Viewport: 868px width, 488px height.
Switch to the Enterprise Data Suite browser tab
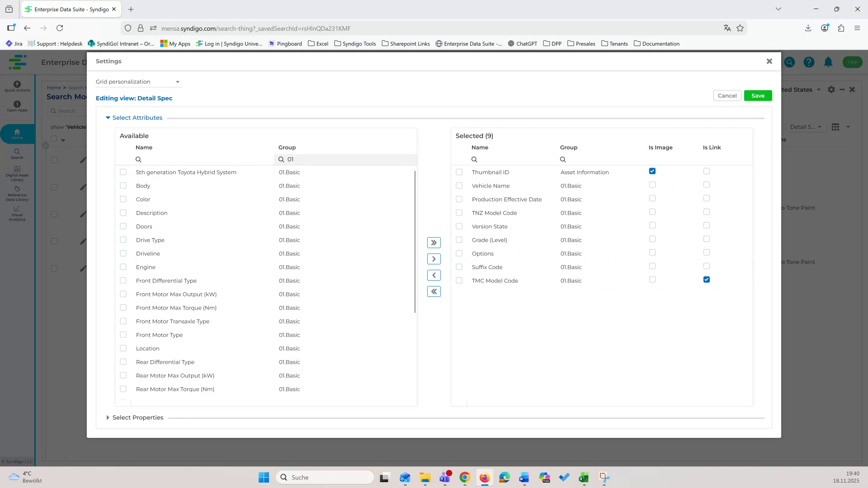[x=68, y=9]
